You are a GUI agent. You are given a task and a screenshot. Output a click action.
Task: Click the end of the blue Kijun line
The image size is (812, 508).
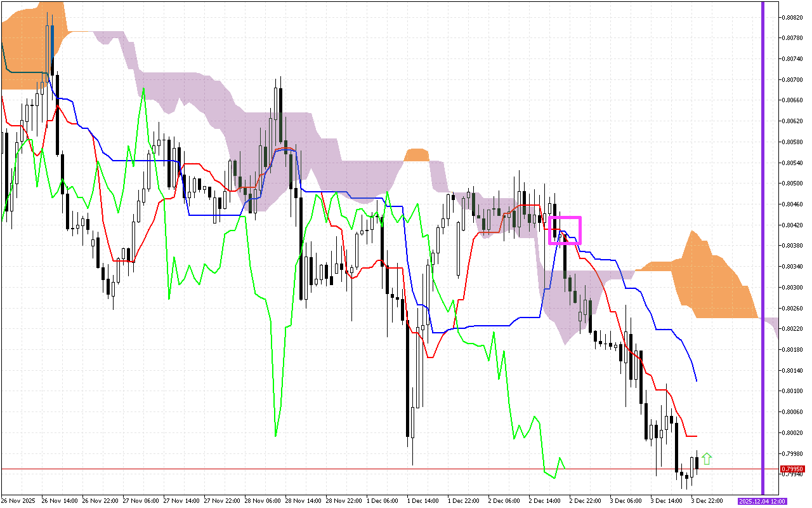(697, 380)
